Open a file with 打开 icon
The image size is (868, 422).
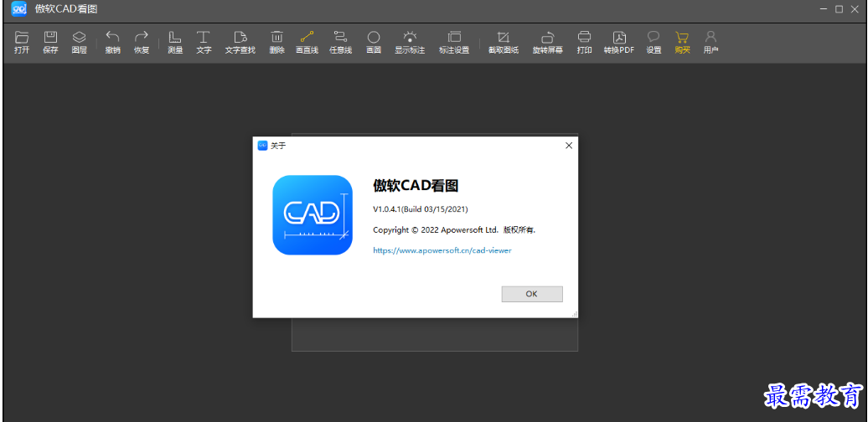22,43
